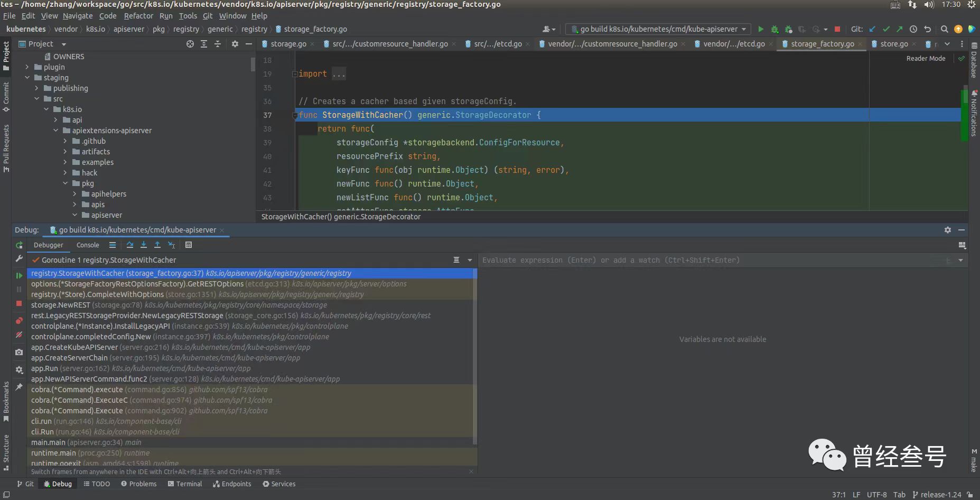This screenshot has width=980, height=500.
Task: Open the run configuration dropdown for go build k8s.io/kubernetes/cmd/kube-apiserver
Action: click(x=659, y=29)
